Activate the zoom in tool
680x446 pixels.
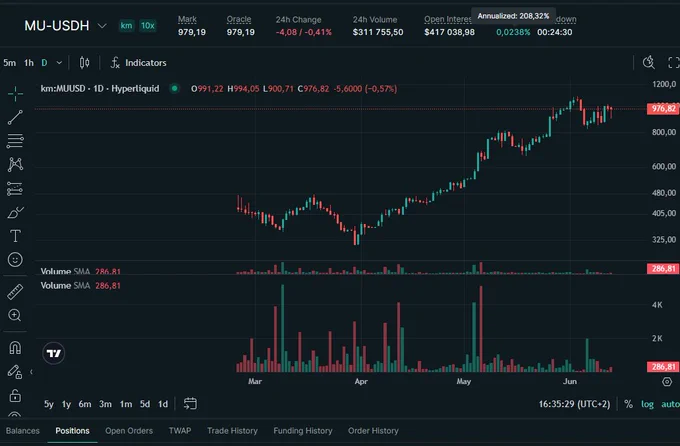(x=15, y=315)
